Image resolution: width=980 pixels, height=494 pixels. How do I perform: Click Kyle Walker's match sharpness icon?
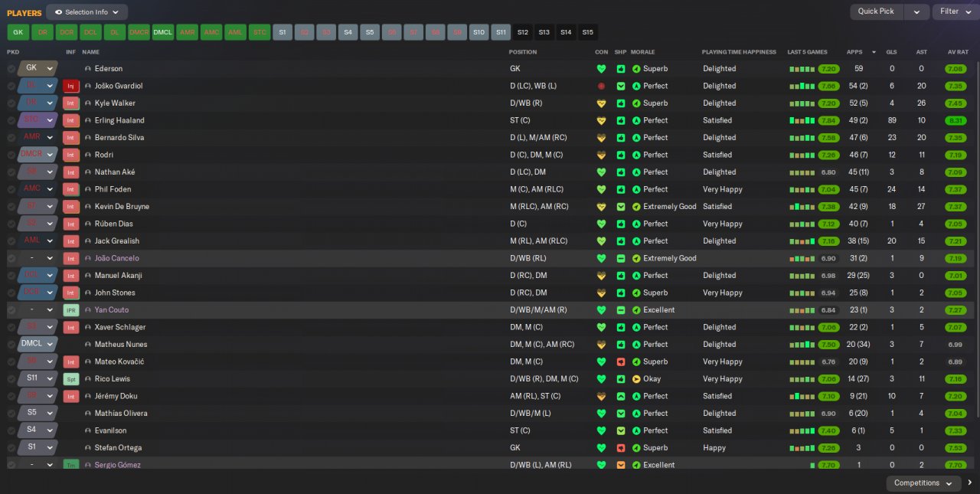tap(621, 103)
